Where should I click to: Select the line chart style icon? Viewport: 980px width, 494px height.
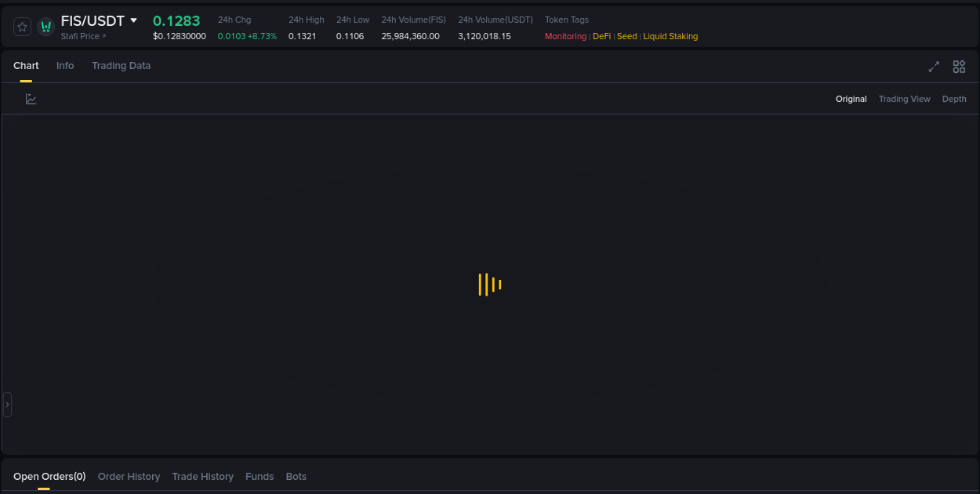[x=31, y=99]
